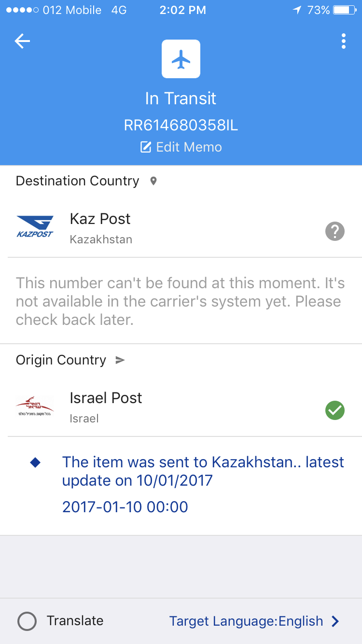
Task: Tap the gray question mark icon
Action: [x=334, y=232]
